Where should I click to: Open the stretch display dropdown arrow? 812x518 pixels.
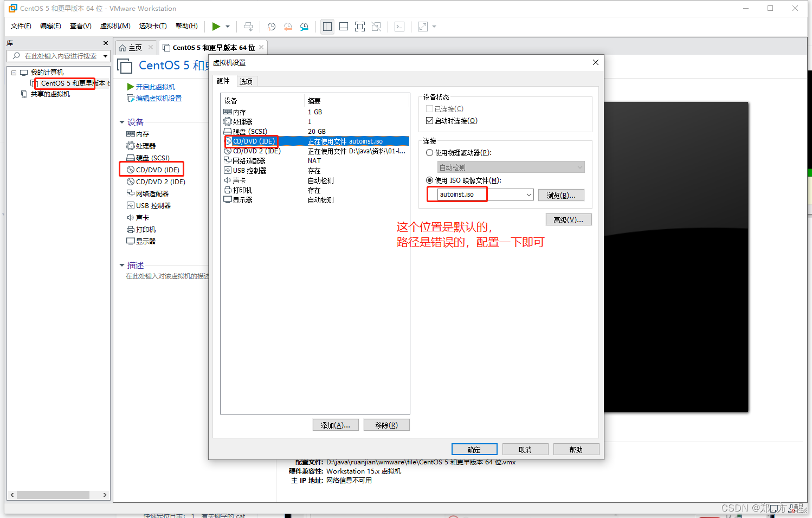tap(434, 26)
